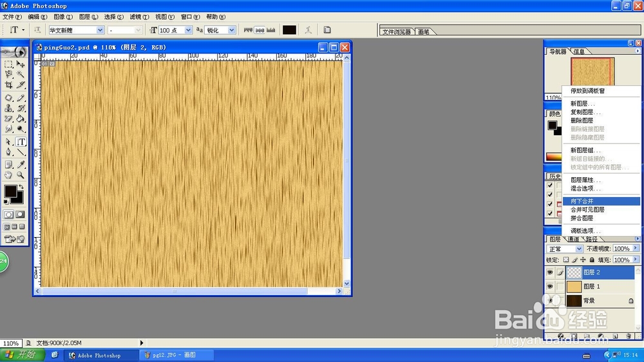This screenshot has height=362, width=644.
Task: Click the text color swatch in options bar
Action: tap(289, 30)
